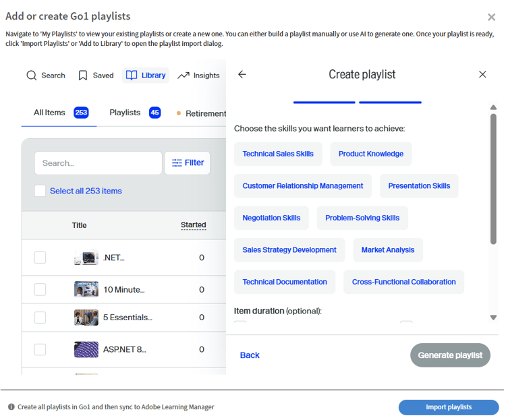Open the Library book icon
Image resolution: width=506 pixels, height=420 pixels.
tap(132, 76)
